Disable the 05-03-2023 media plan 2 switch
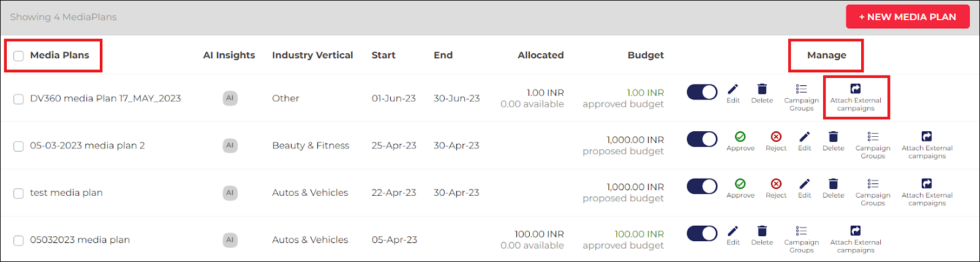980x262 pixels. tap(702, 139)
